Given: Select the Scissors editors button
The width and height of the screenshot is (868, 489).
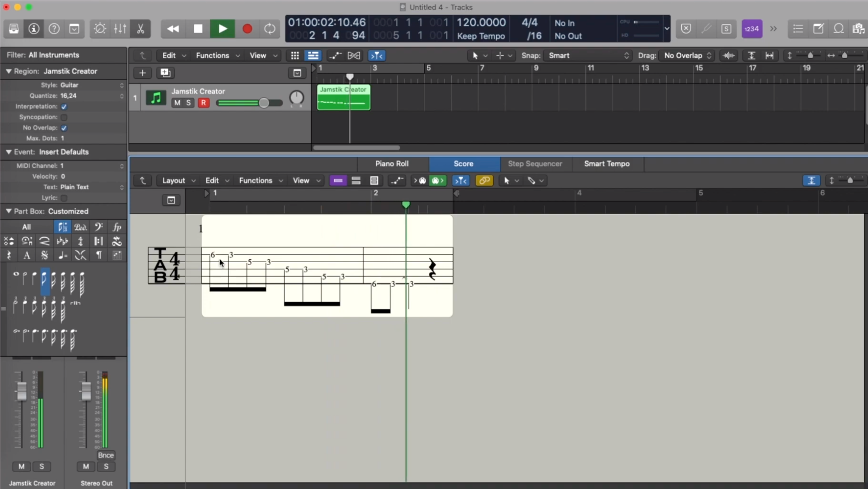Looking at the screenshot, I should 140,29.
